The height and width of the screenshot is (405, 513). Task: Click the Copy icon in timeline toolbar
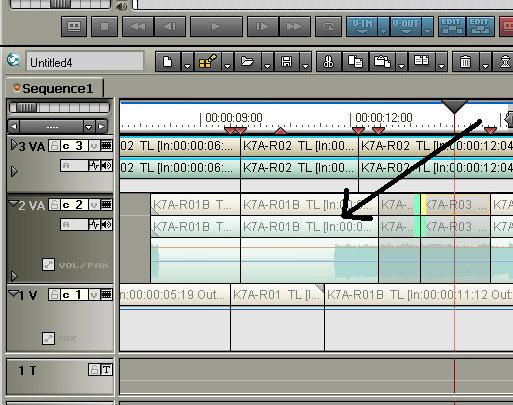pyautogui.click(x=355, y=62)
